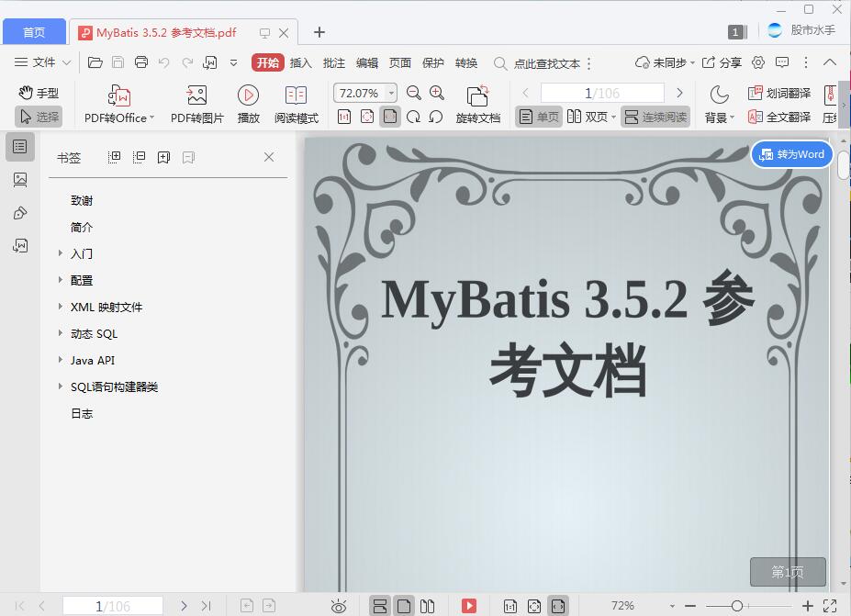Select the 手型 hand tool
Image resolution: width=851 pixels, height=616 pixels.
[x=39, y=93]
